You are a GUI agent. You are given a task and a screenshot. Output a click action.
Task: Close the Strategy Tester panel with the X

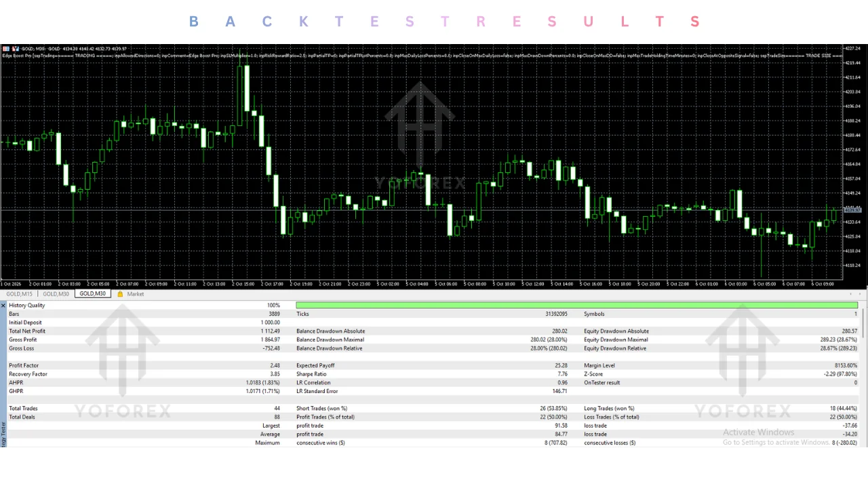[3, 306]
